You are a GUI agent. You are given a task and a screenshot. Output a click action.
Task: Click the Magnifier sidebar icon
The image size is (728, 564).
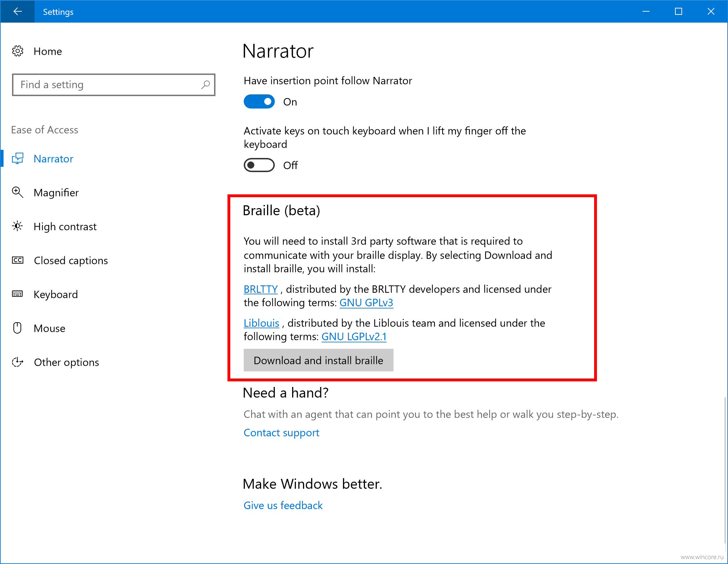pyautogui.click(x=18, y=193)
